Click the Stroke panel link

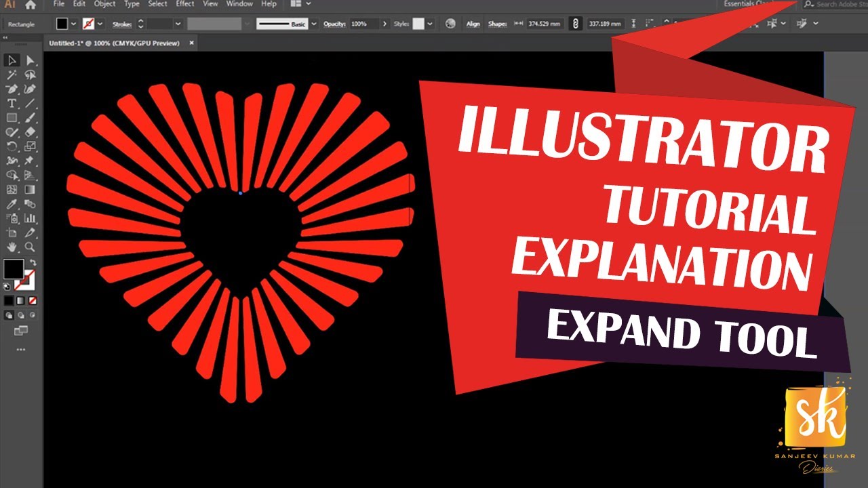(x=122, y=24)
